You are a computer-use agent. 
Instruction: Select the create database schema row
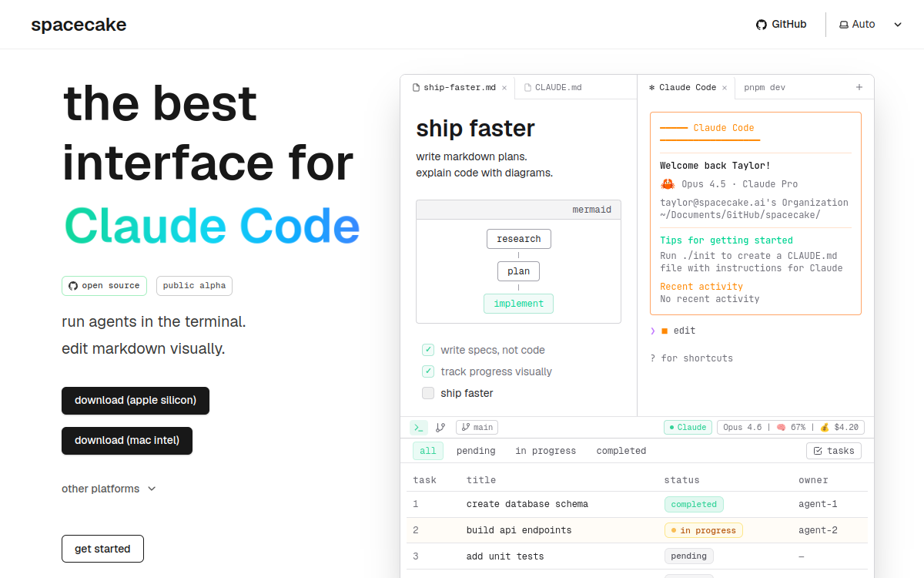[x=638, y=504]
